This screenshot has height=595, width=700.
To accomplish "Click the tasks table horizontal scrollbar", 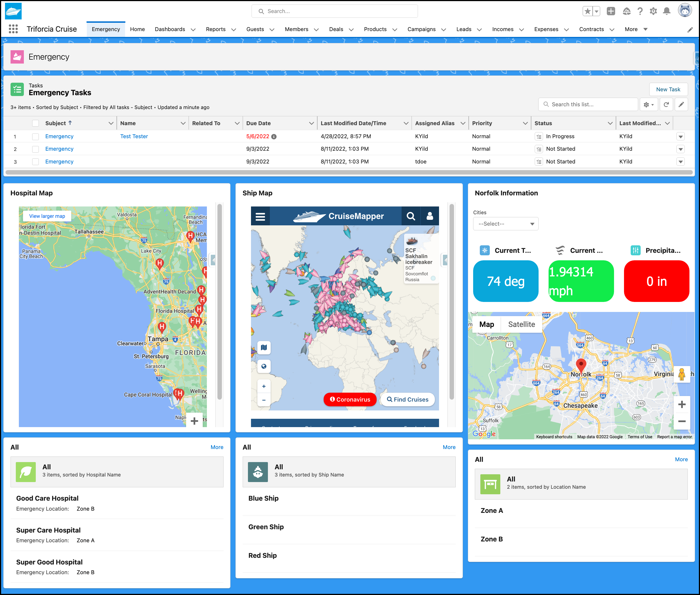I will (349, 172).
